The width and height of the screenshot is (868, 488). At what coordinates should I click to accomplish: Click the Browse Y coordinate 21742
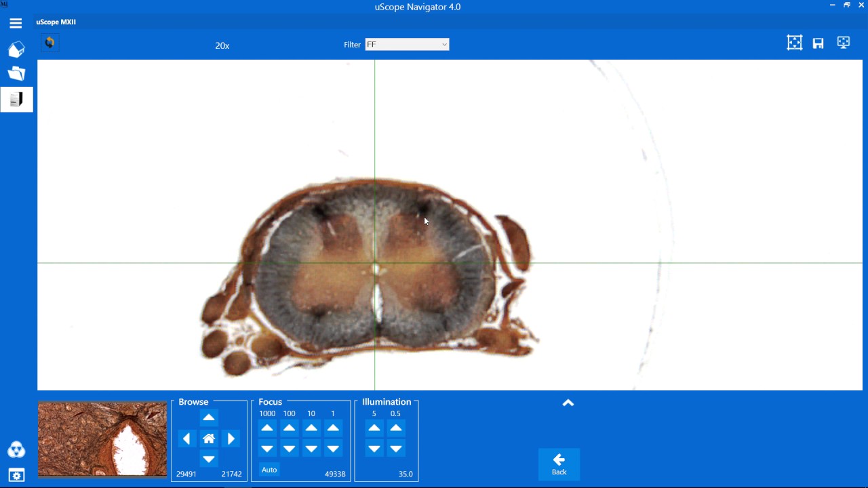pyautogui.click(x=231, y=474)
